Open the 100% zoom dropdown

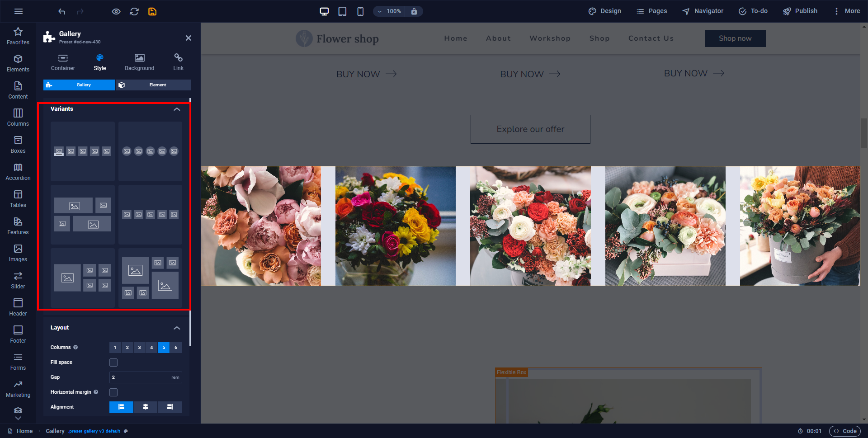(x=389, y=11)
